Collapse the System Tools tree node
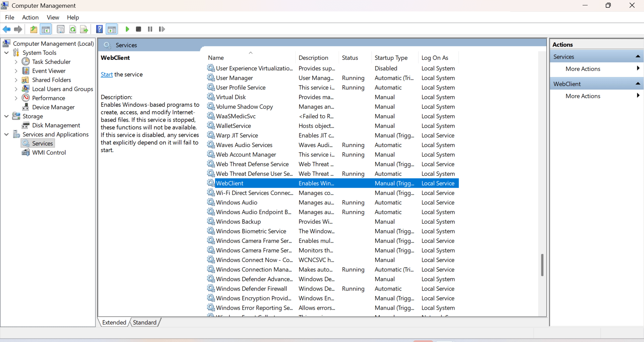The width and height of the screenshot is (644, 342). [x=6, y=53]
